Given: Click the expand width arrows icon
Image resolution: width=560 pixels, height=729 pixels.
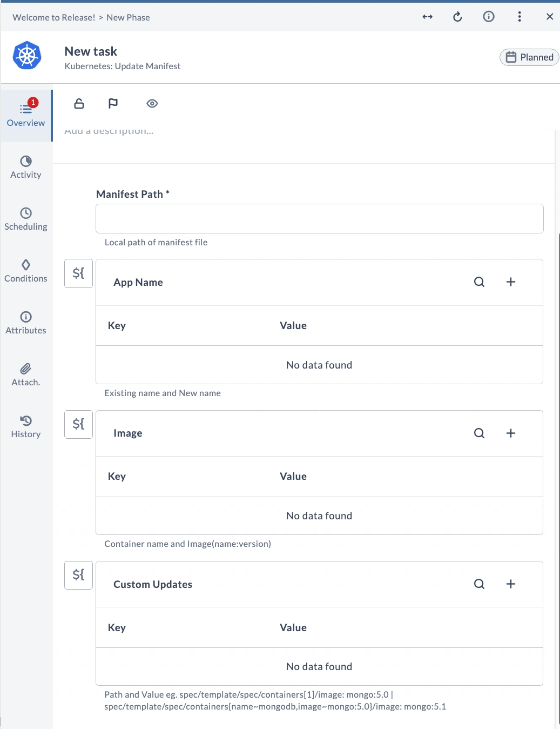Looking at the screenshot, I should 427,17.
